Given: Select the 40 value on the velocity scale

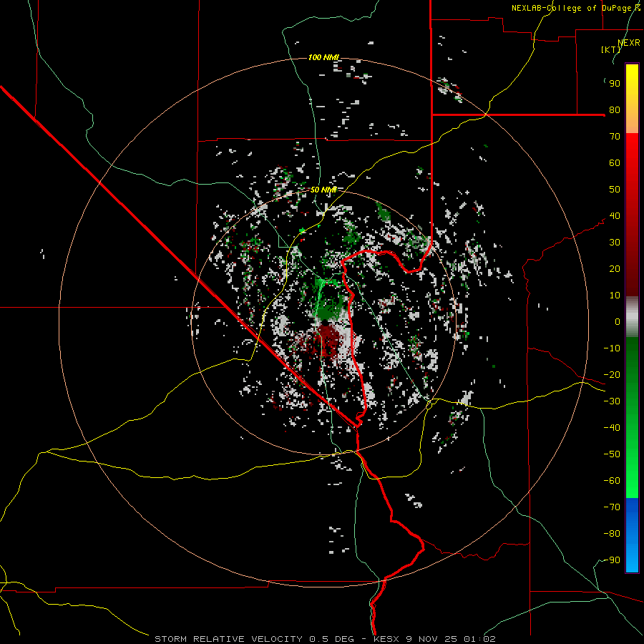Looking at the screenshot, I should pyautogui.click(x=615, y=215).
